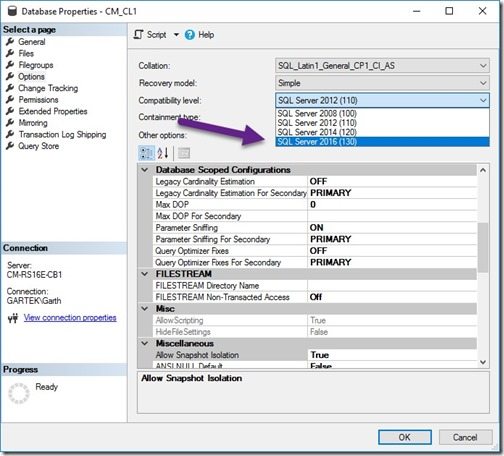Click the Cancel button

click(465, 437)
